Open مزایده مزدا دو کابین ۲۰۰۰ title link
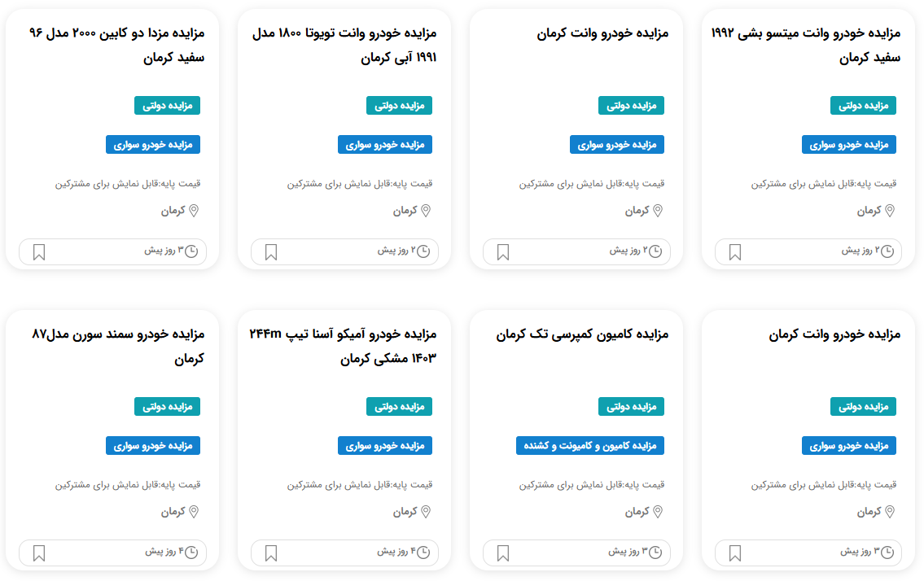The height and width of the screenshot is (581, 924). [x=116, y=46]
